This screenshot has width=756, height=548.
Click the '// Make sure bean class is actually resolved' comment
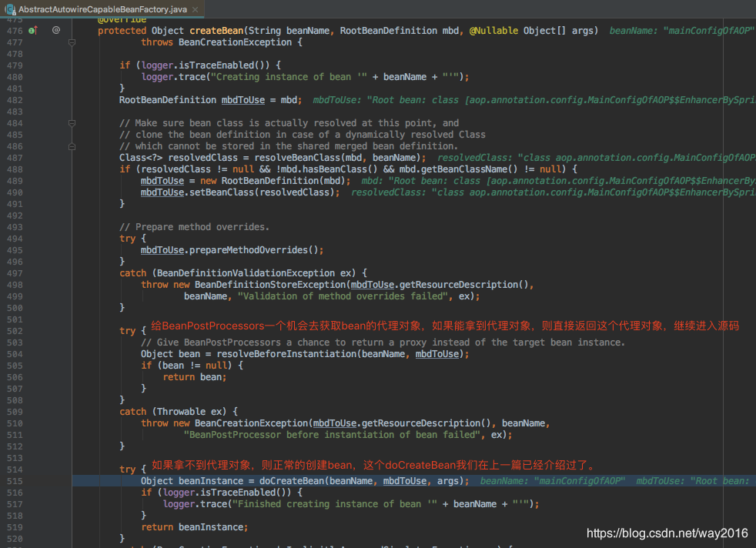tap(289, 123)
